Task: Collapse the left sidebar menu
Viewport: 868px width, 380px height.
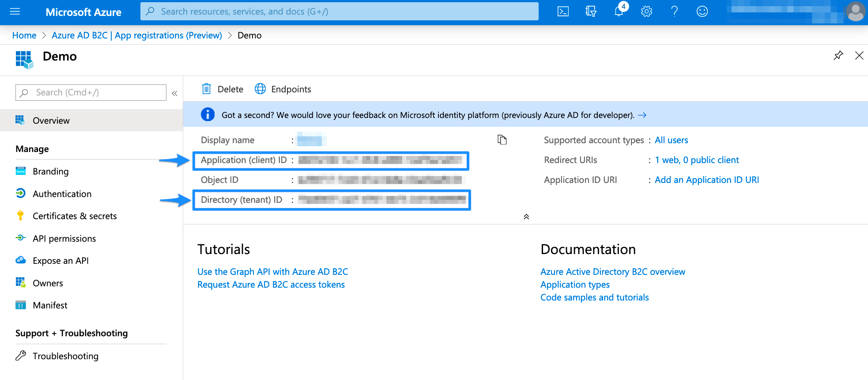Action: pos(174,93)
